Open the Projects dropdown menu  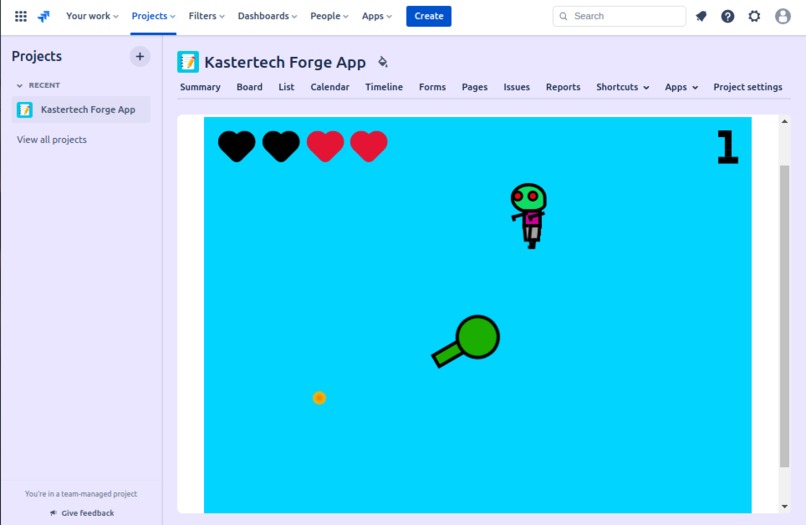coord(153,16)
